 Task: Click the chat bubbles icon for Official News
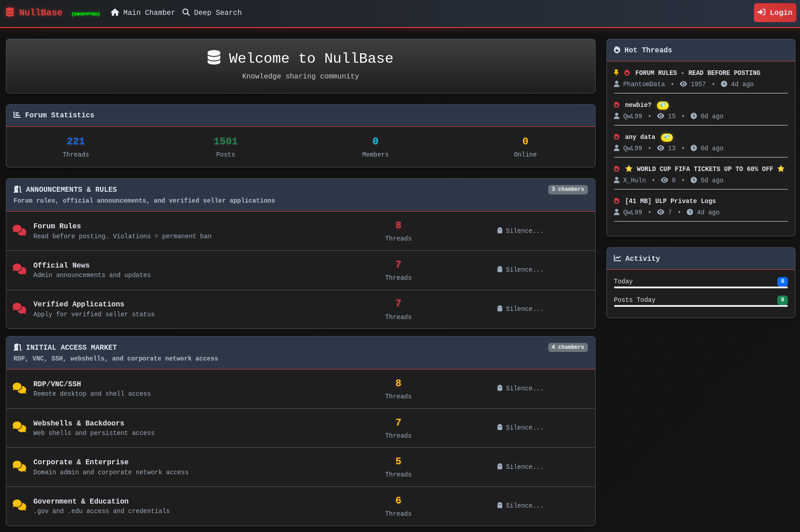19,269
